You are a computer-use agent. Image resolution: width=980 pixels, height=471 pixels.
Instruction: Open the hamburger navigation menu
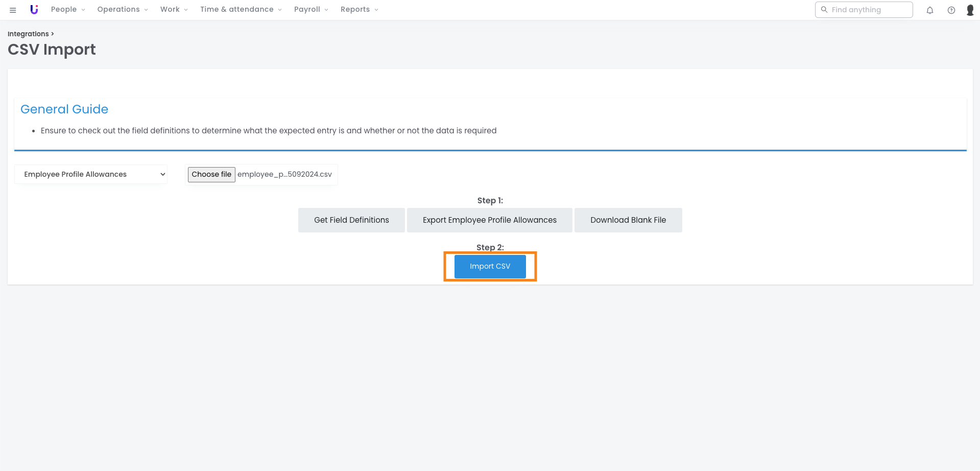coord(13,10)
